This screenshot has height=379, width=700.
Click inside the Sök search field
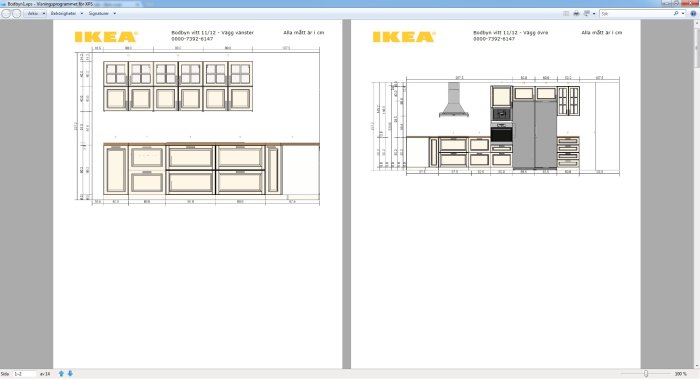tap(636, 13)
